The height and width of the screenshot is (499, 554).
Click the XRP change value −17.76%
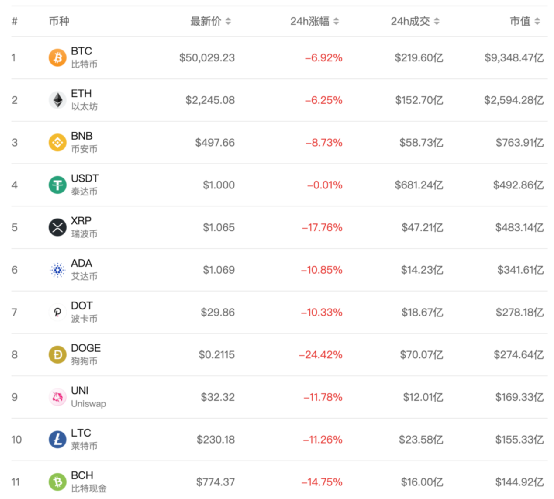tap(322, 227)
